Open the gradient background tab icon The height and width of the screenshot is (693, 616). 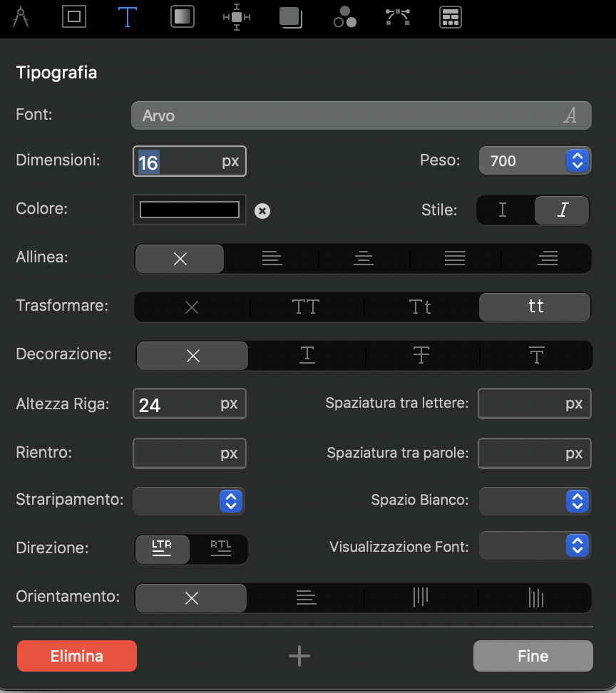point(183,16)
